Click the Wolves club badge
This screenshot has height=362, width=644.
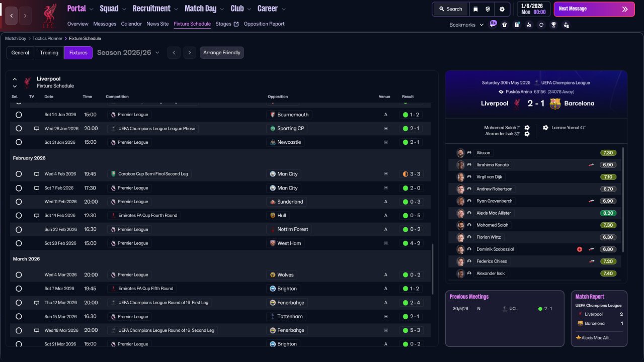point(273,275)
